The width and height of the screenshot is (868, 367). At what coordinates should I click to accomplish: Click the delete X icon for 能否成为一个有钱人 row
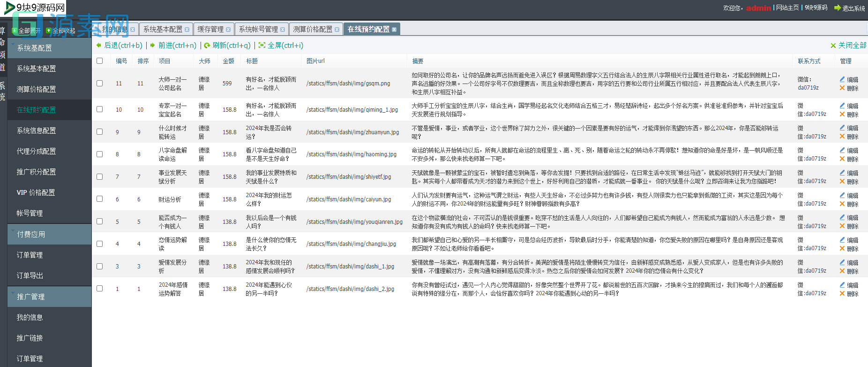[x=842, y=226]
